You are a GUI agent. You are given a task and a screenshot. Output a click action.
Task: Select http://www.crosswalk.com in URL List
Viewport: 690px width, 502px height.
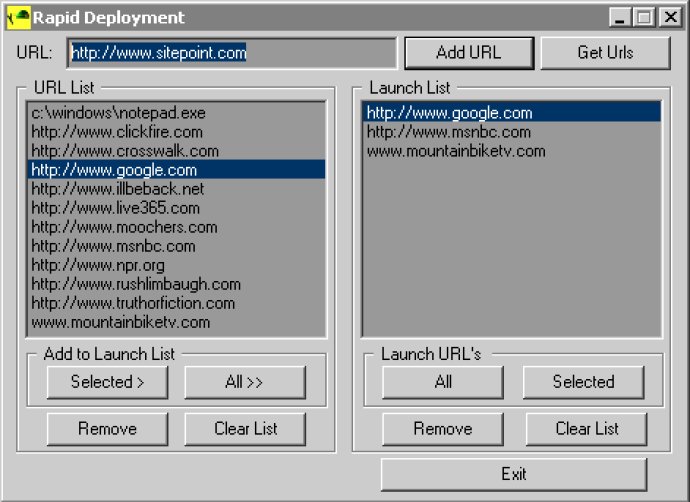point(176,151)
